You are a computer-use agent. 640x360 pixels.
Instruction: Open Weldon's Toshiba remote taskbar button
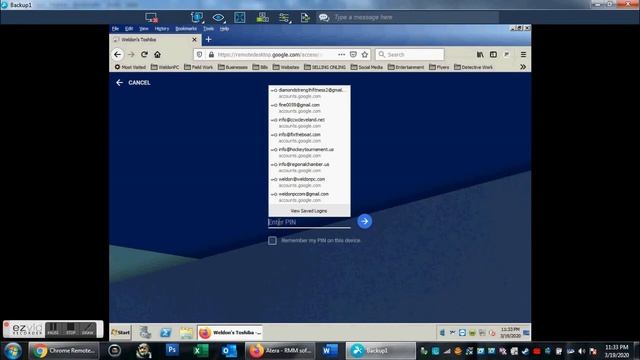pos(230,333)
